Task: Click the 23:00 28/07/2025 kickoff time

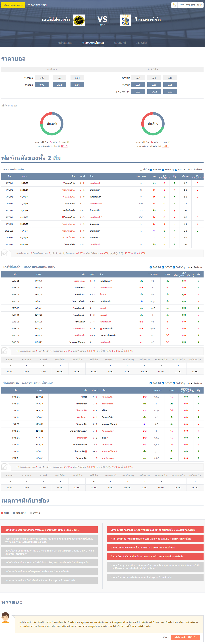Action: [37, 5]
